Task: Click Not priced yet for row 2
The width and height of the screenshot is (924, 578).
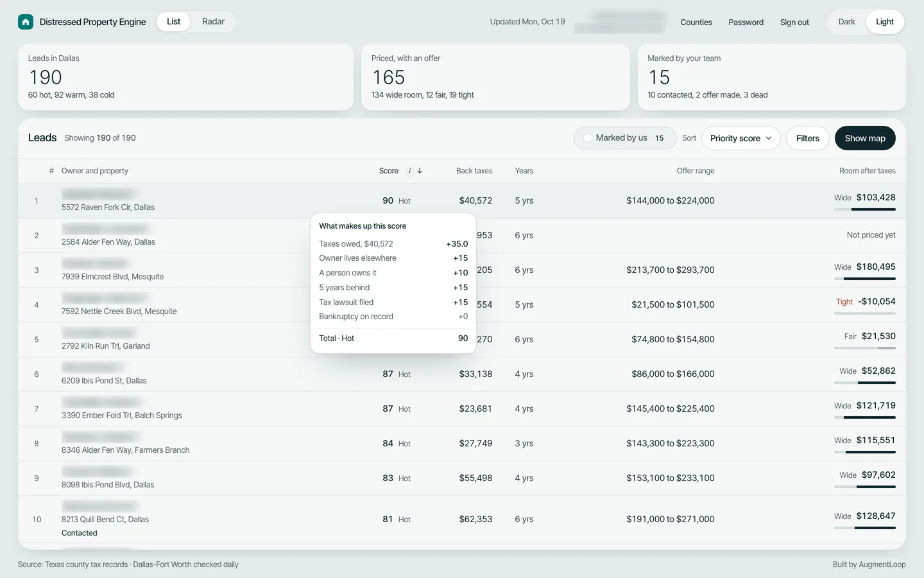Action: (871, 235)
